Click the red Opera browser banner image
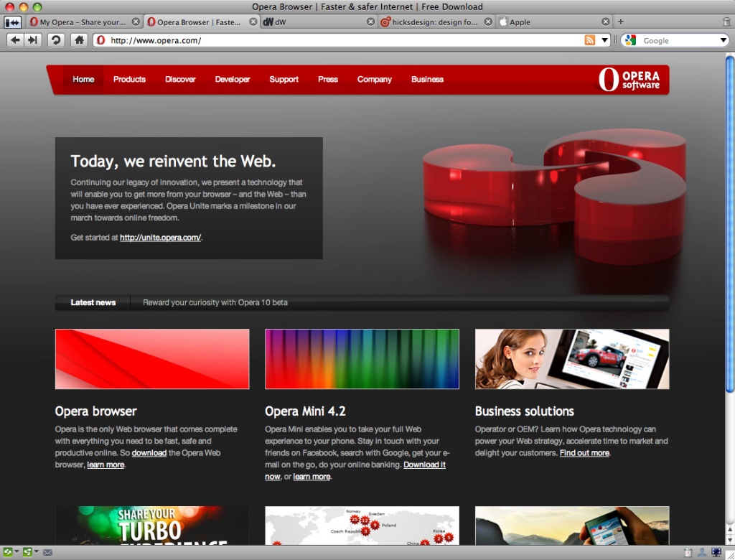735x560 pixels. pyautogui.click(x=152, y=359)
